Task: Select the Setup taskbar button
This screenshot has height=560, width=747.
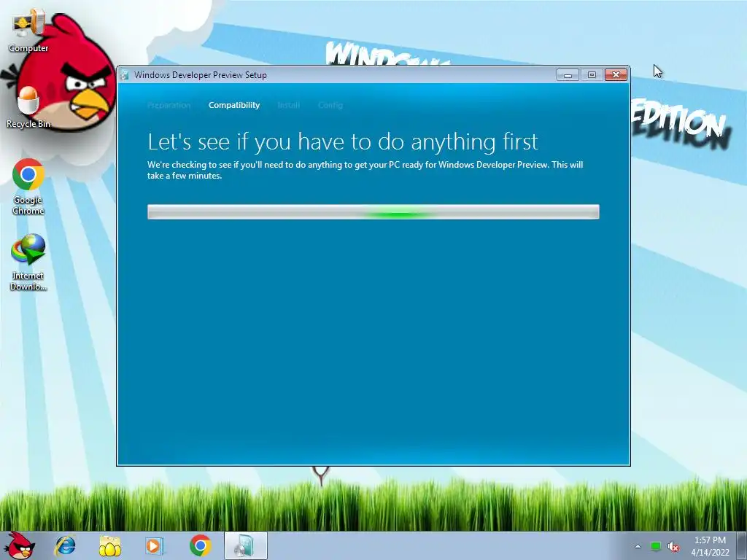Action: click(245, 545)
